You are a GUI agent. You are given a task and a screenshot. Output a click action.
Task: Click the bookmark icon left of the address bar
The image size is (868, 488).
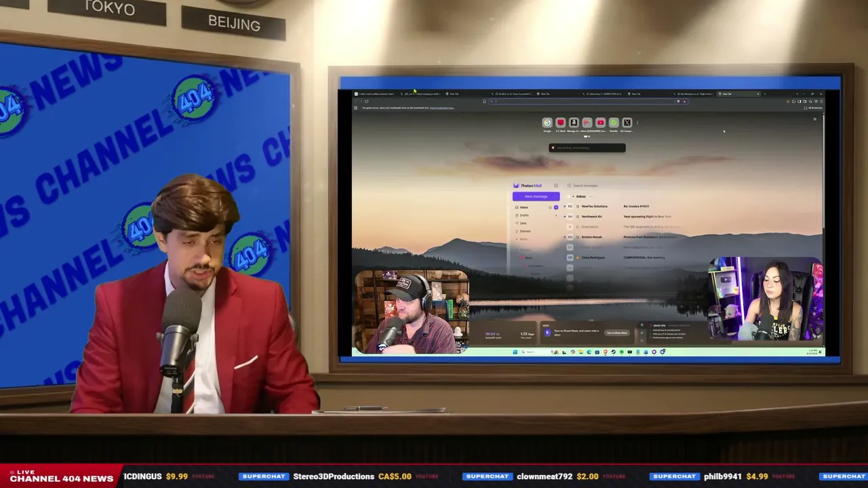click(484, 102)
